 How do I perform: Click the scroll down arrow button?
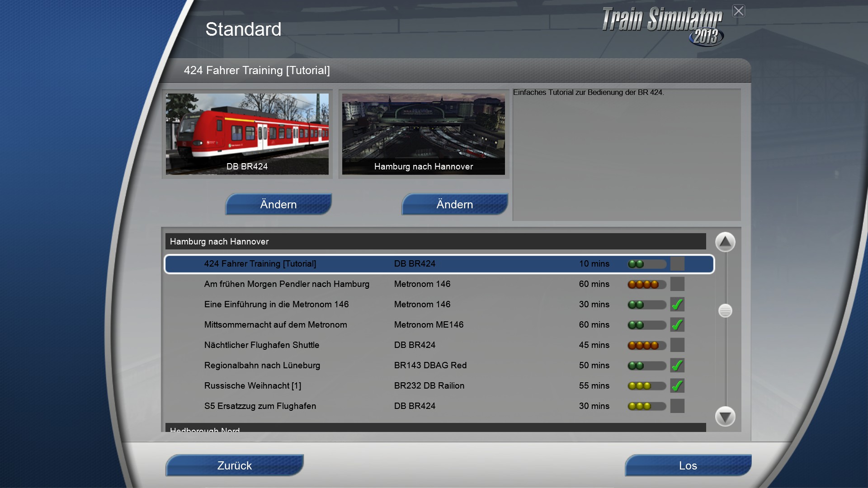click(725, 416)
